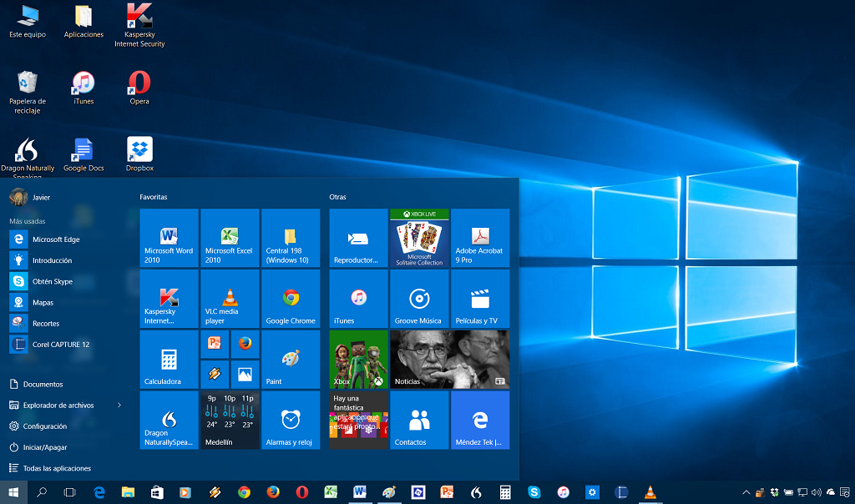Open Action Center notifications icon
The width and height of the screenshot is (855, 504).
pyautogui.click(x=845, y=492)
